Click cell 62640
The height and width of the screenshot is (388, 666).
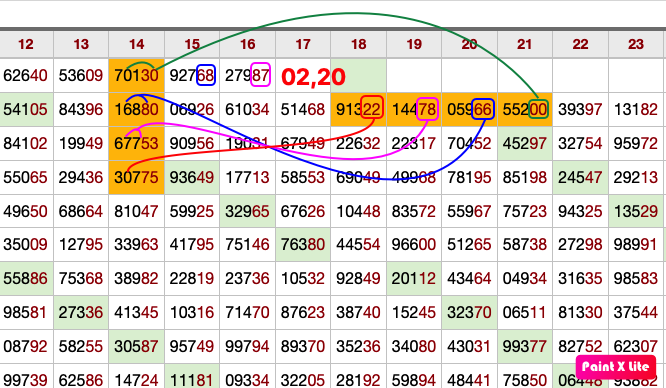click(26, 76)
